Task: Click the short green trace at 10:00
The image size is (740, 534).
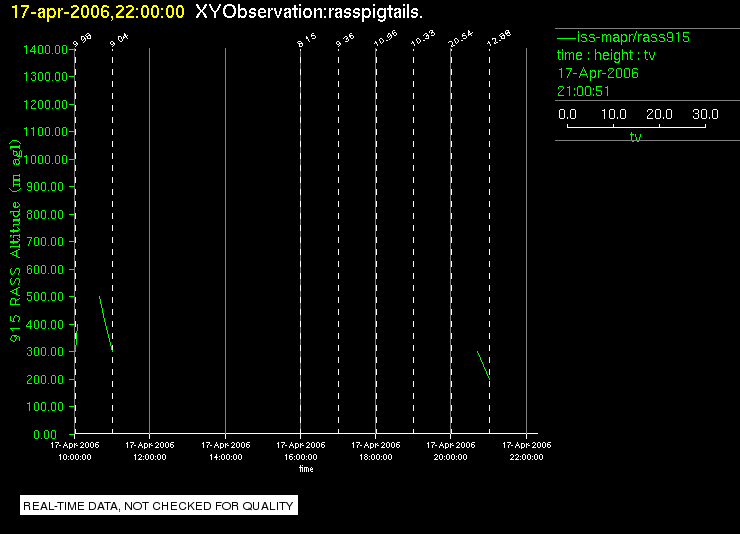Action: [76, 337]
